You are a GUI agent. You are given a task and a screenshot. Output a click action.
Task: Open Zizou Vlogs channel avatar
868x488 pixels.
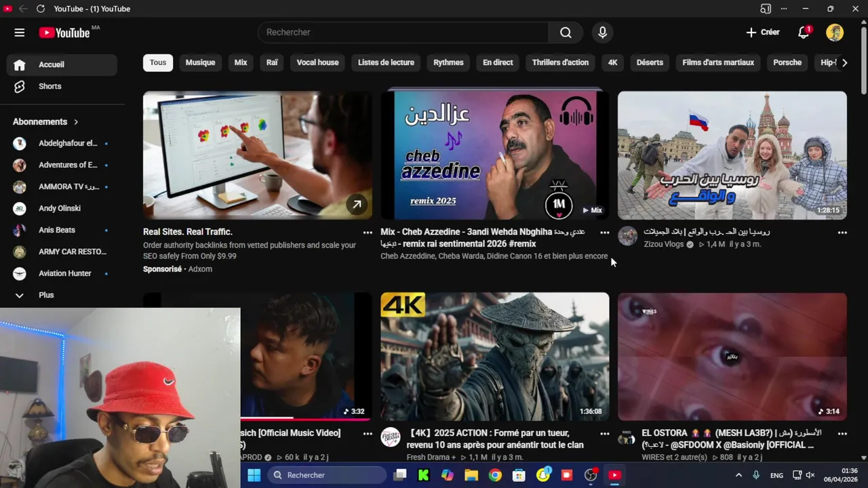(x=628, y=237)
